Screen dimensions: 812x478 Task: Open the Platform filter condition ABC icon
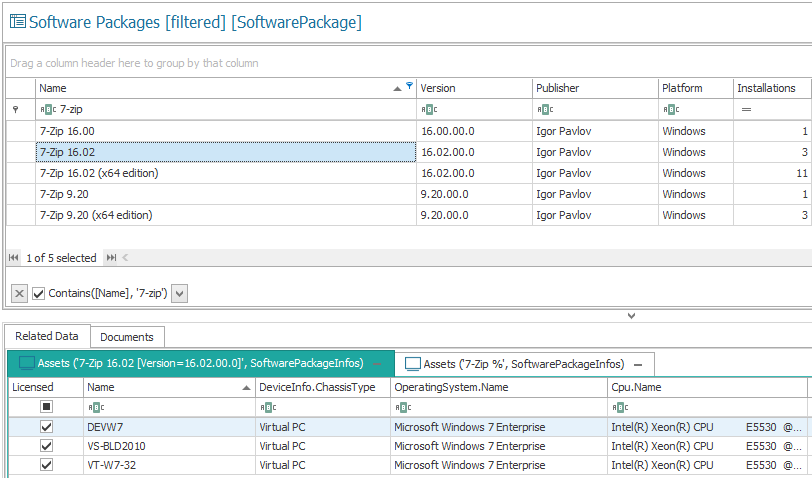pos(671,109)
